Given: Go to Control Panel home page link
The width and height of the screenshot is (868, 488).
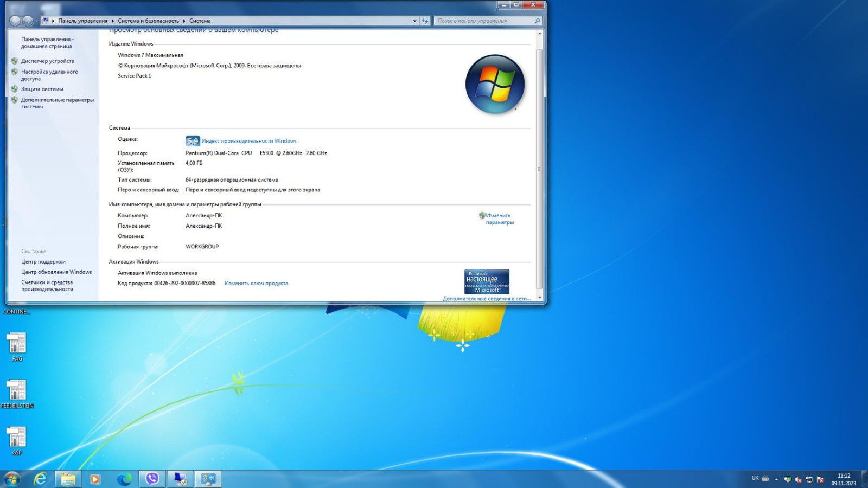Looking at the screenshot, I should point(47,42).
